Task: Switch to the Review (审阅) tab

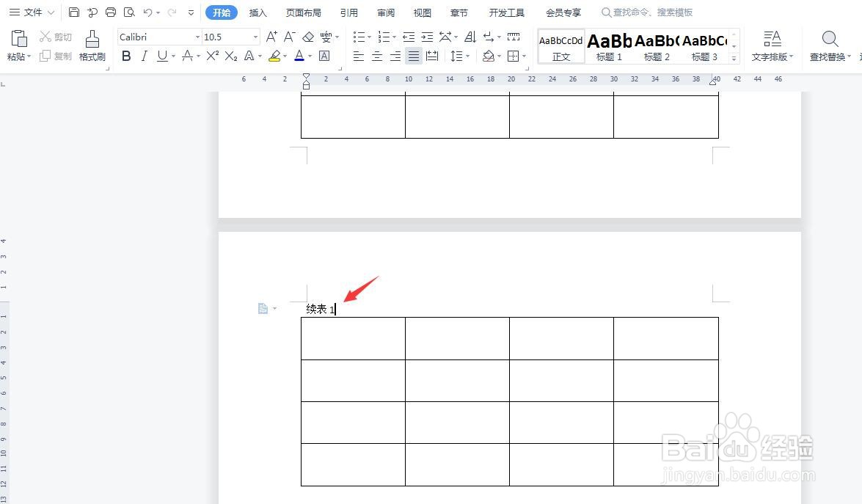Action: pyautogui.click(x=386, y=12)
